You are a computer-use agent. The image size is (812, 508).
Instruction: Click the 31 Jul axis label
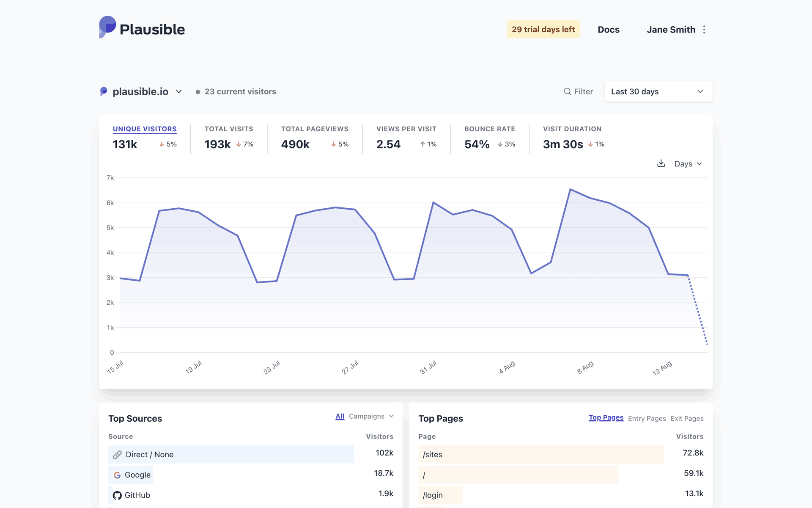[x=428, y=367]
